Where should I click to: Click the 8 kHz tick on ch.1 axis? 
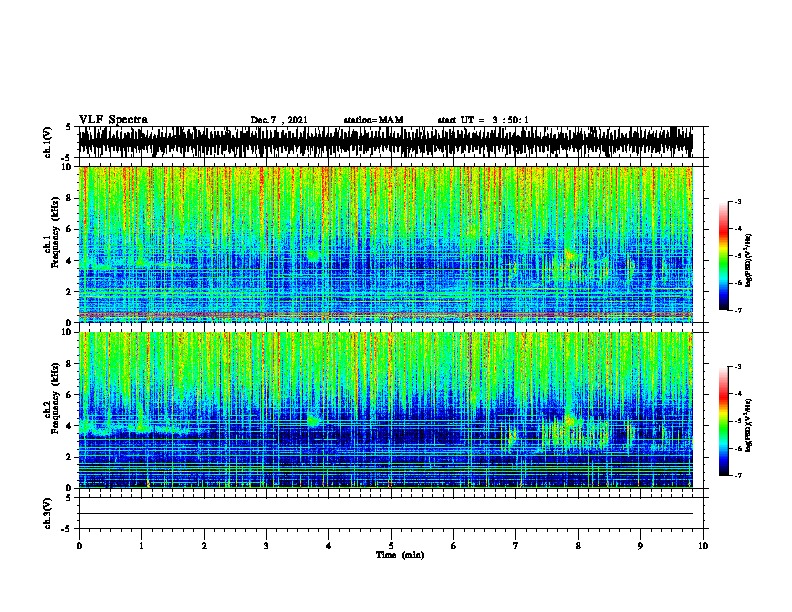click(x=69, y=198)
